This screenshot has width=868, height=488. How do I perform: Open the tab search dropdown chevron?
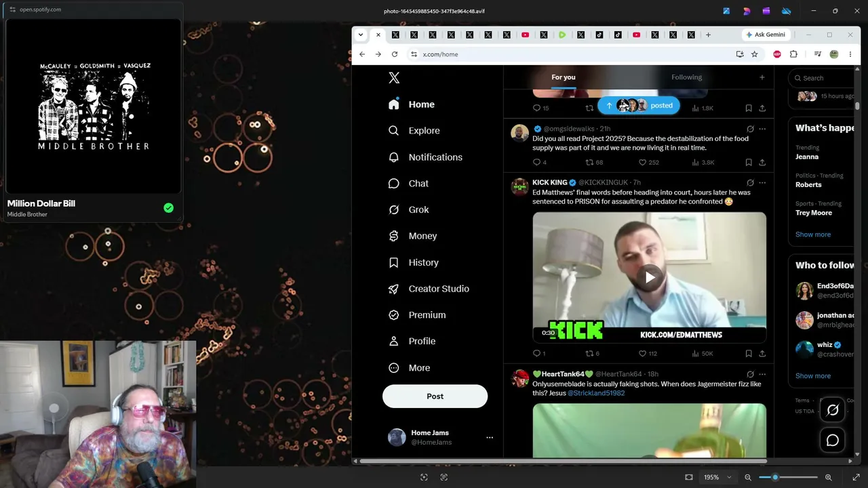click(x=361, y=35)
